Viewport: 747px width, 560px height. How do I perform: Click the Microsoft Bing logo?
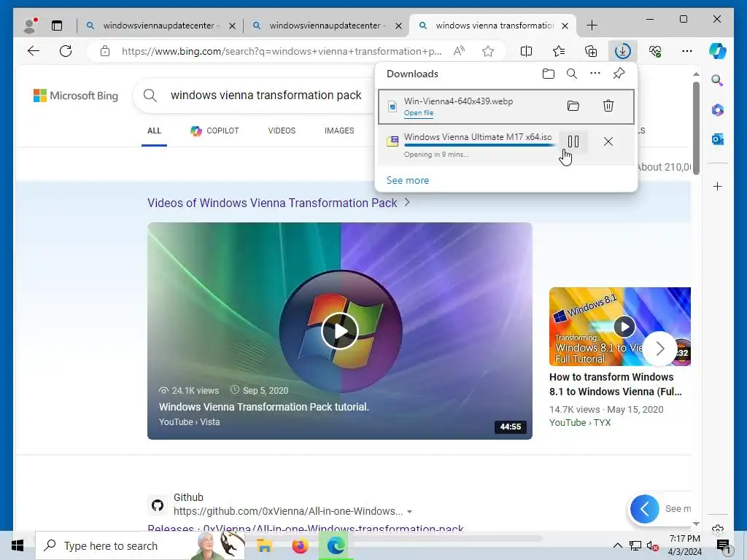coord(76,96)
